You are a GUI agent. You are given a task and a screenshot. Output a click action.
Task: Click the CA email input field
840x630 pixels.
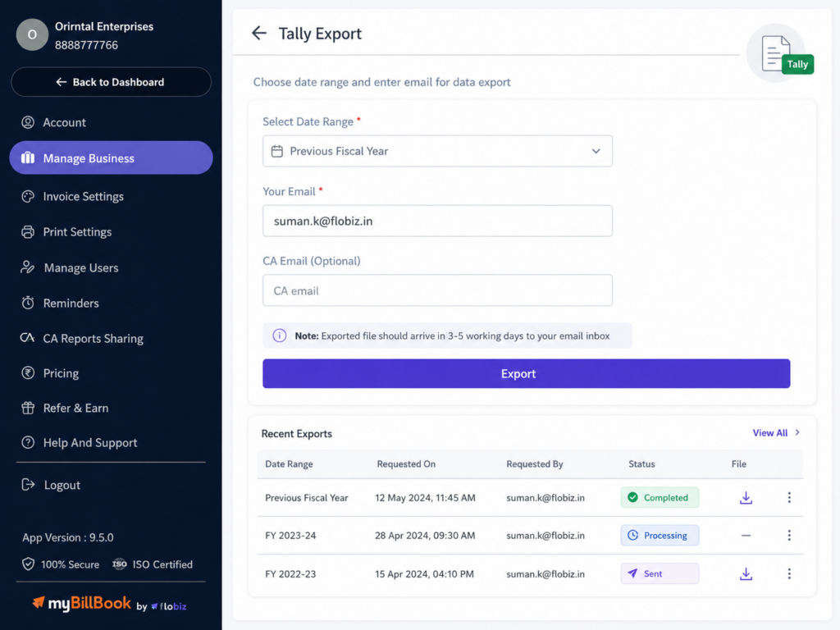(437, 290)
